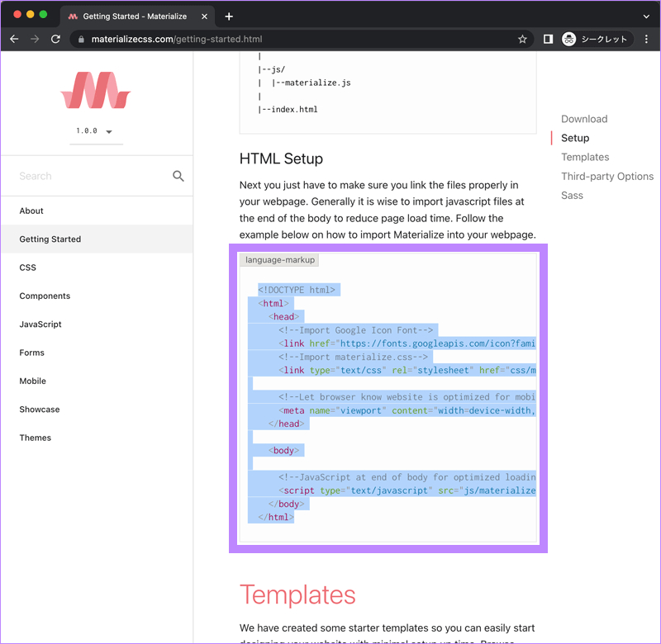Viewport: 661px width, 644px height.
Task: Reload the page with the refresh icon
Action: tap(55, 39)
